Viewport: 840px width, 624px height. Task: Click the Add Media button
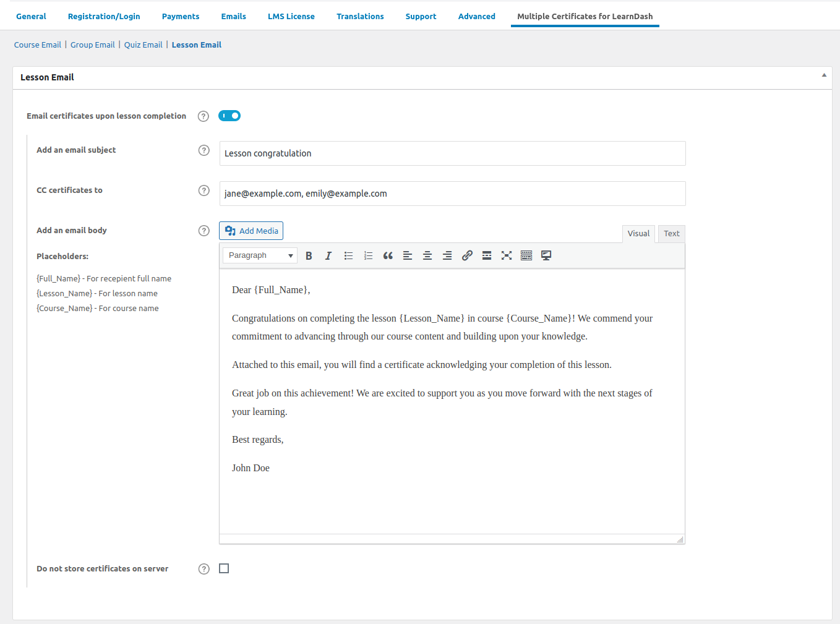click(251, 231)
